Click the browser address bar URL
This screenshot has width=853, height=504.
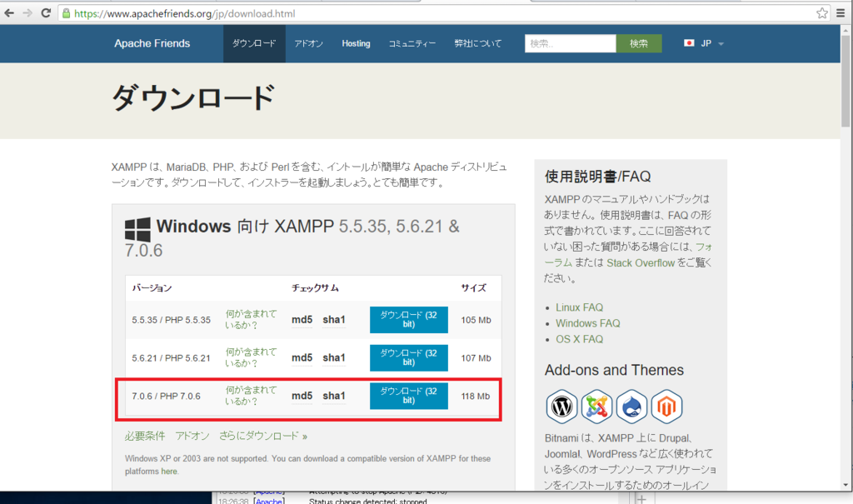pyautogui.click(x=185, y=13)
